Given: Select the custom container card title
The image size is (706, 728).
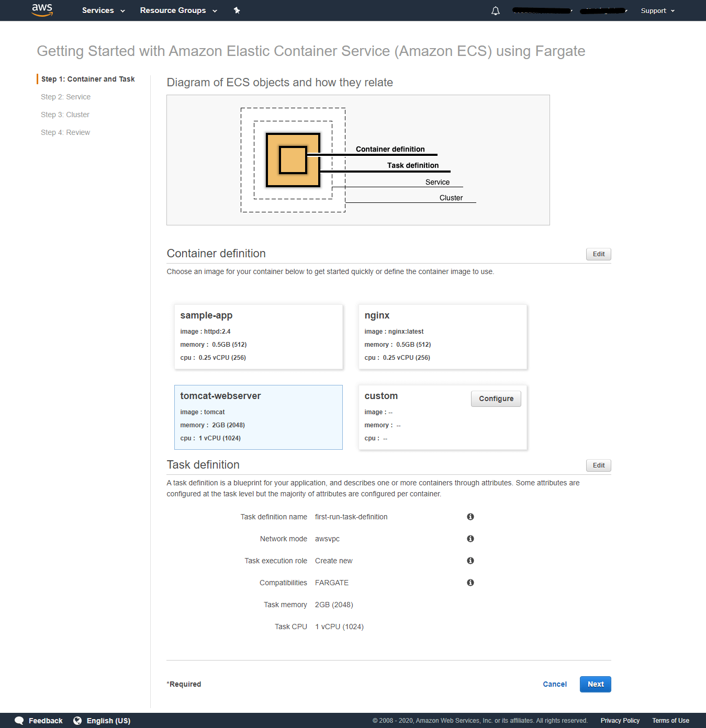Looking at the screenshot, I should pos(381,396).
